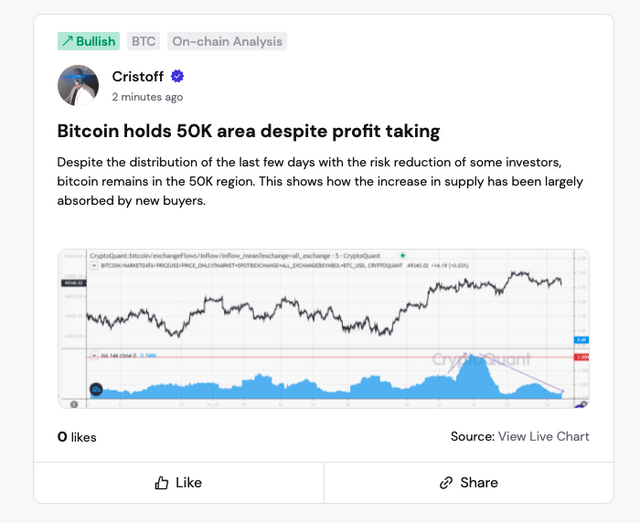Click the gear icon below the chart
This screenshot has height=523, width=640.
[74, 403]
